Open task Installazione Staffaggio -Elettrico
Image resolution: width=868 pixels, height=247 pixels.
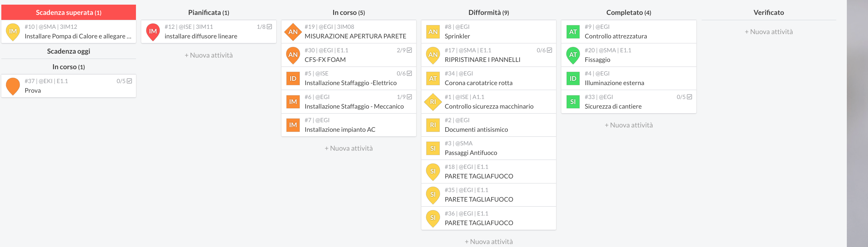click(349, 78)
